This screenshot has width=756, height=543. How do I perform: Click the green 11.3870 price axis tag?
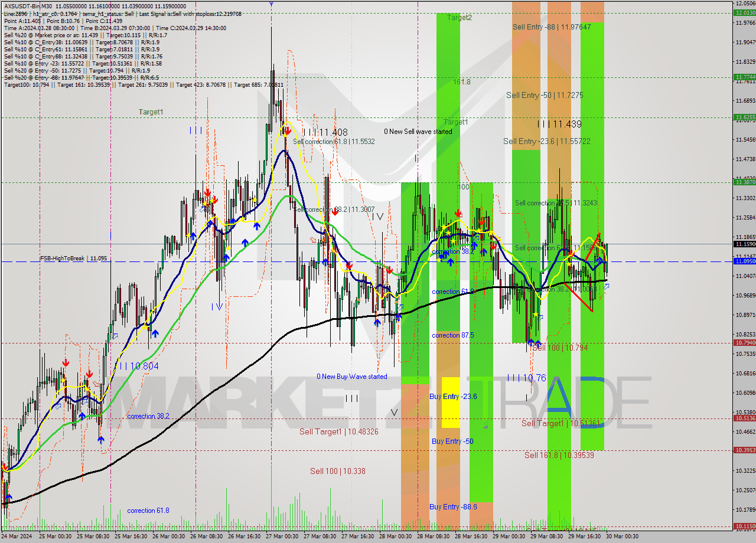[x=745, y=182]
